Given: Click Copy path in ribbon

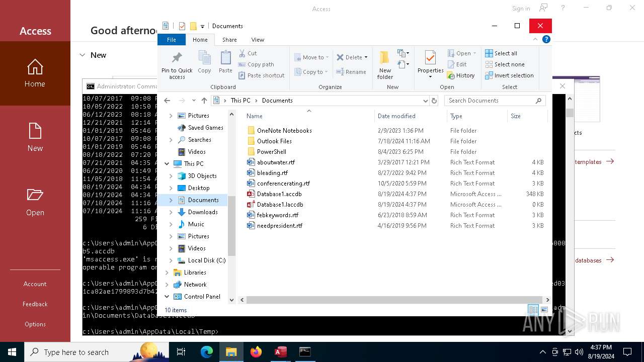Looking at the screenshot, I should 256,64.
